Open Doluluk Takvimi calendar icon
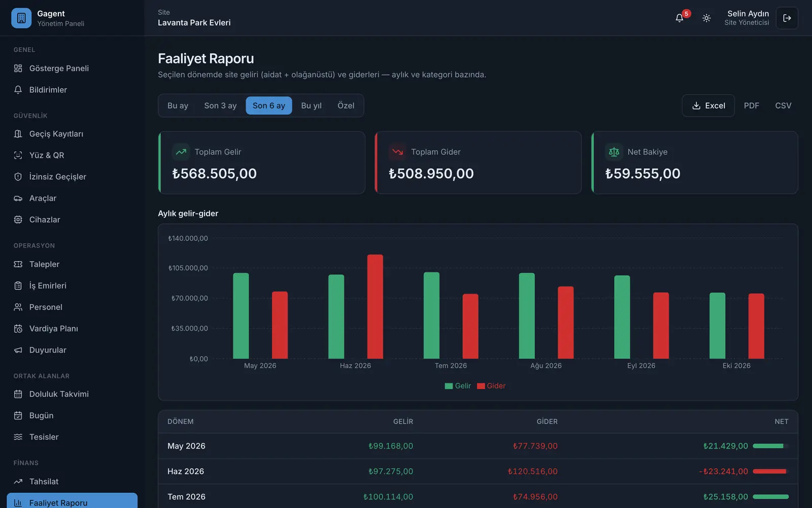812x508 pixels. coord(18,394)
